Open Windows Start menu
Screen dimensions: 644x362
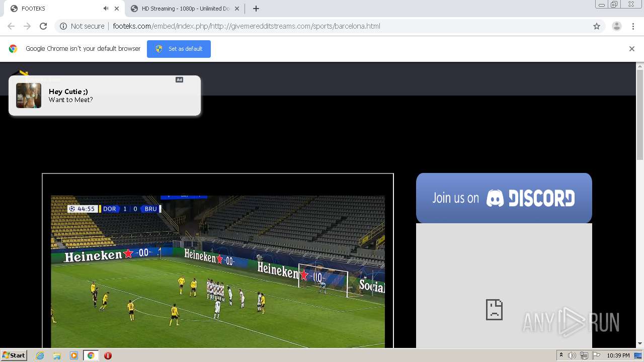(x=14, y=355)
